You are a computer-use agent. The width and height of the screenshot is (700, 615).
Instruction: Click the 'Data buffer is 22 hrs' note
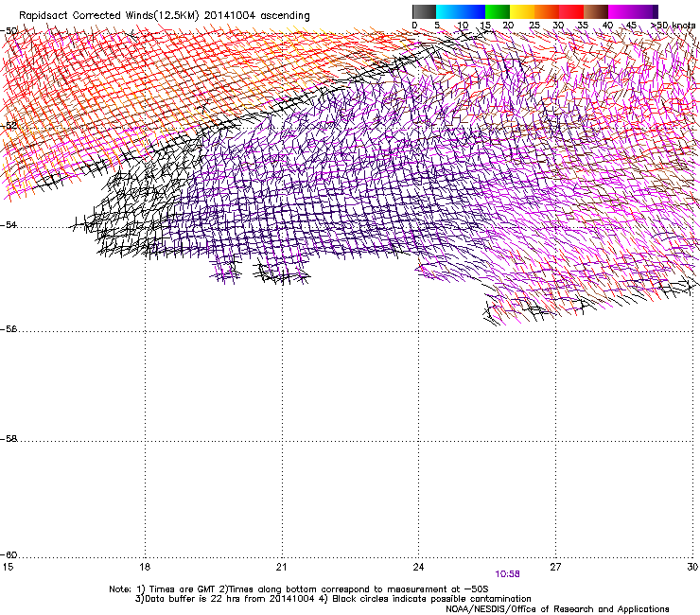coord(225,599)
